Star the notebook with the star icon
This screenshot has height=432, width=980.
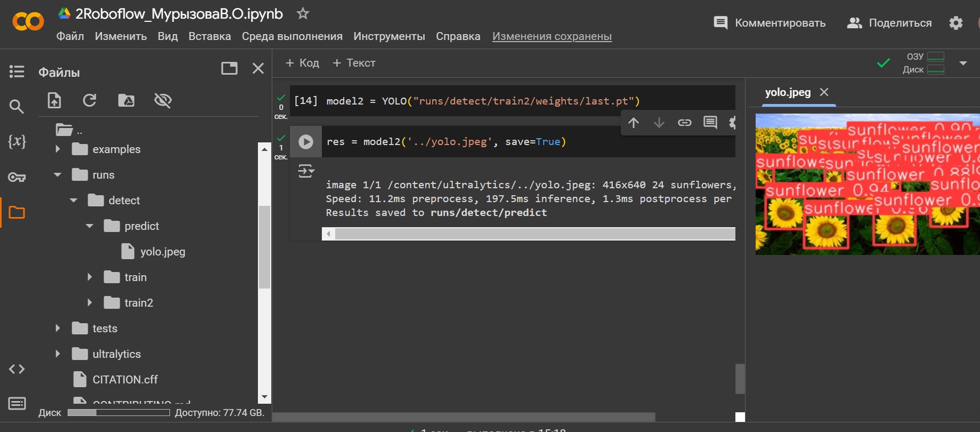coord(303,13)
